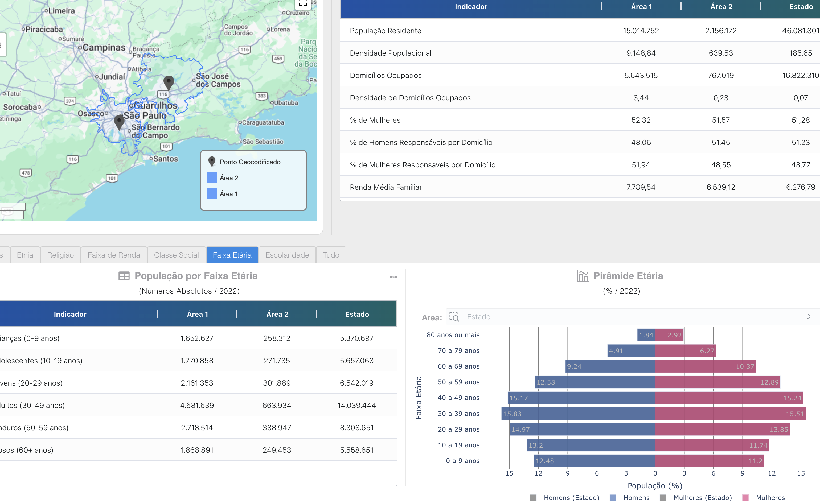Toggle fullscreen map button

[303, 3]
